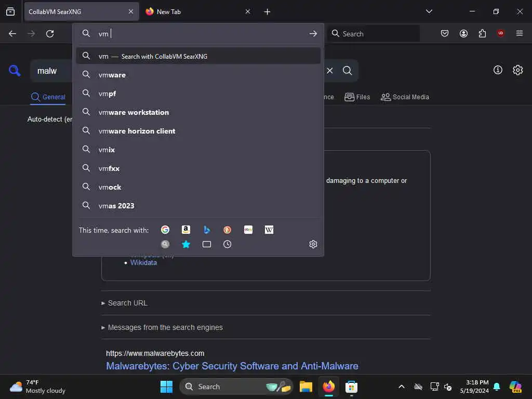Open Microsoft Store from the taskbar
This screenshot has height=399, width=532.
click(351, 387)
